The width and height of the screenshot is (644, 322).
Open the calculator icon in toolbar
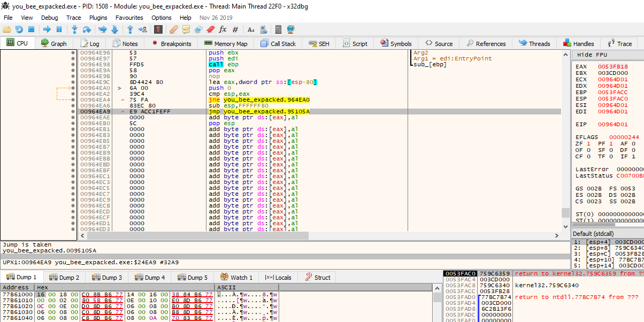click(278, 29)
